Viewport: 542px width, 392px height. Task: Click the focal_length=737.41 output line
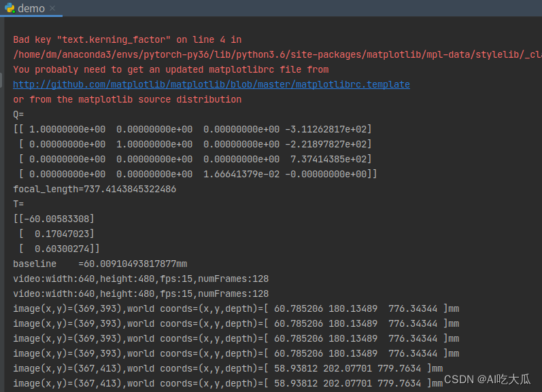(95, 189)
